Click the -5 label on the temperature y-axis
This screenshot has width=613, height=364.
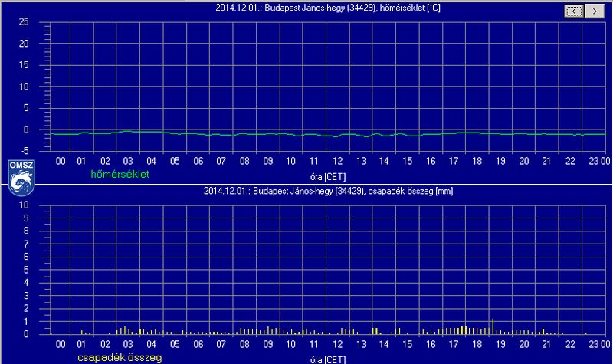click(x=24, y=151)
